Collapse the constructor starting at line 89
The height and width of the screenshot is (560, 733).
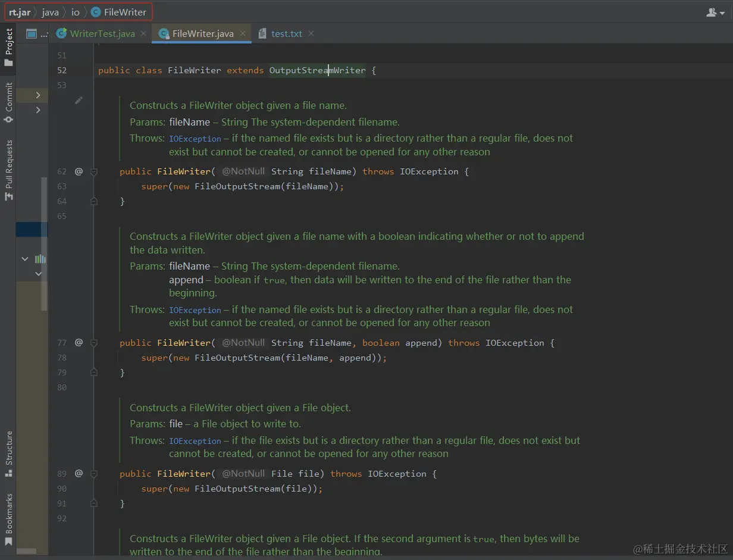[x=93, y=474]
